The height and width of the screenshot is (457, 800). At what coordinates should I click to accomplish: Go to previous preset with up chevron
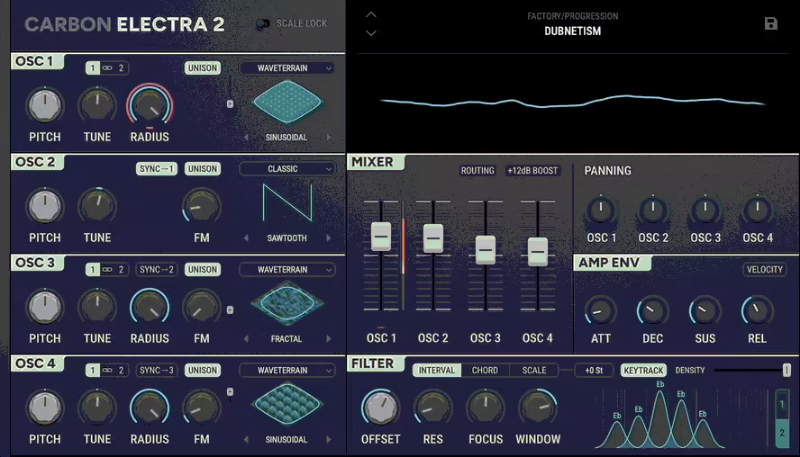tap(371, 15)
